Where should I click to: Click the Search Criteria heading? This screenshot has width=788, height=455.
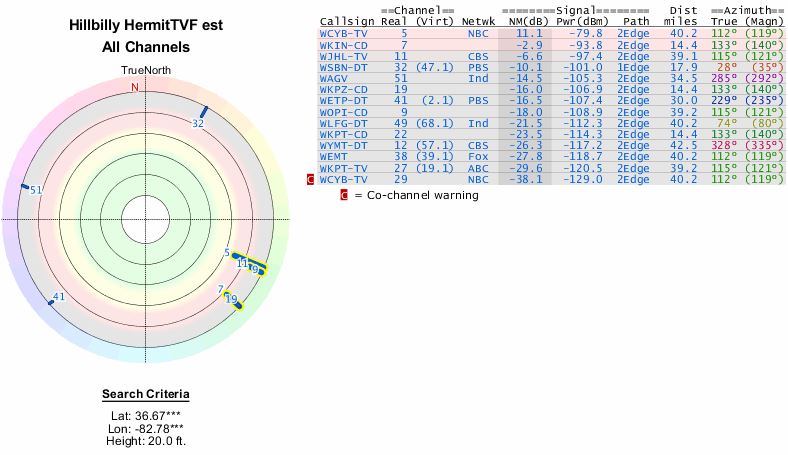tap(145, 394)
